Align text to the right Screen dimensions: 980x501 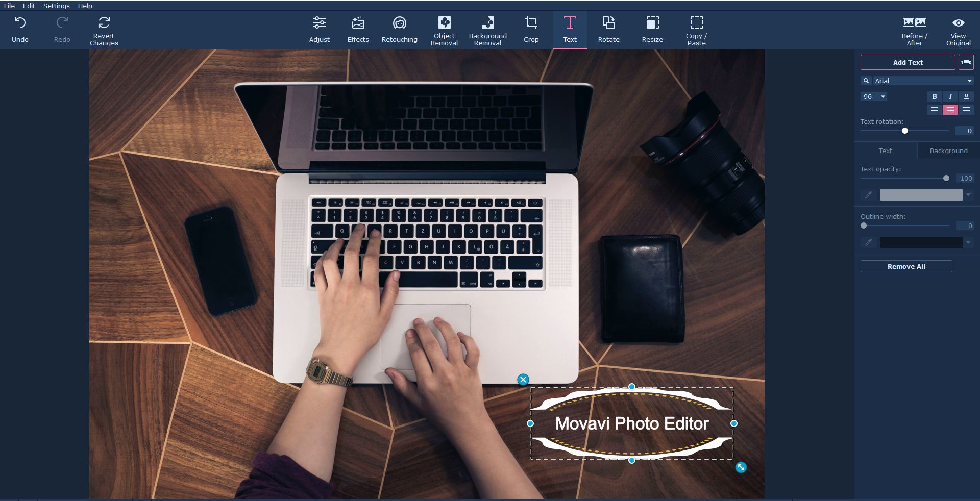point(966,110)
